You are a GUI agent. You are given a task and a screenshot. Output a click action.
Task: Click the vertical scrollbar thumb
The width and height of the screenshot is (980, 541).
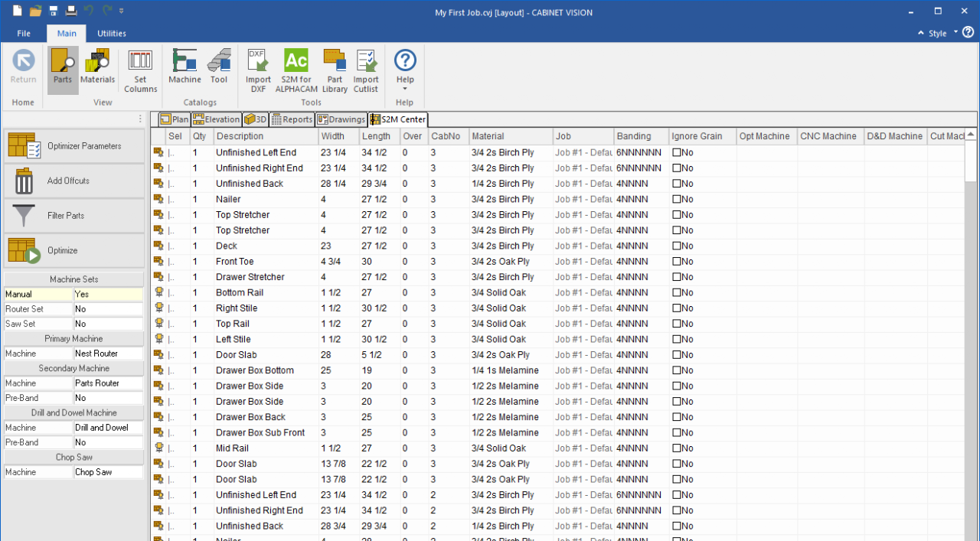pyautogui.click(x=971, y=161)
